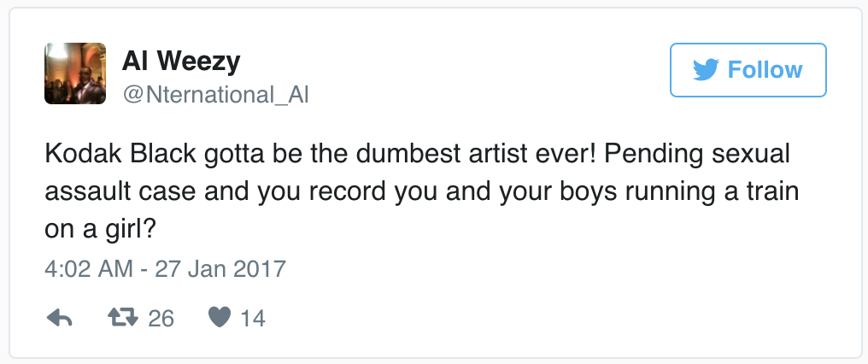
Task: Like the tweet with heart icon
Action: (220, 319)
